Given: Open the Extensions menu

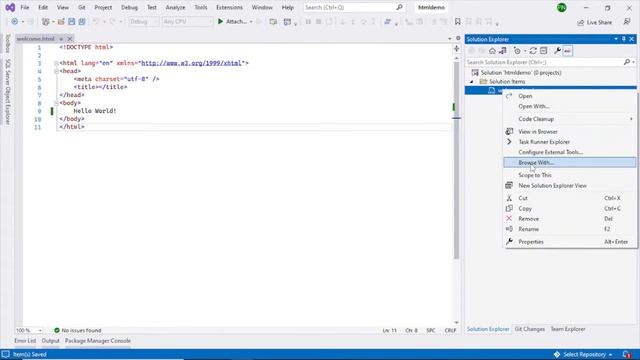Looking at the screenshot, I should pyautogui.click(x=229, y=7).
